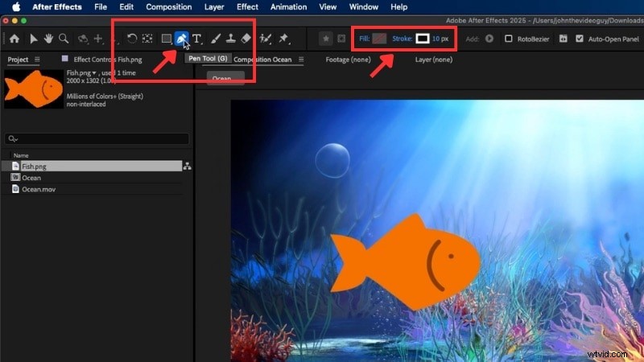This screenshot has height=362, width=644.
Task: Select the Orbit camera tool
Action: [83, 39]
